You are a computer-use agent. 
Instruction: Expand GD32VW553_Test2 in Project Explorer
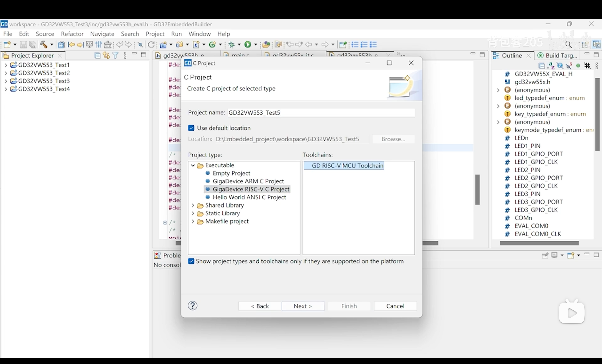point(6,73)
